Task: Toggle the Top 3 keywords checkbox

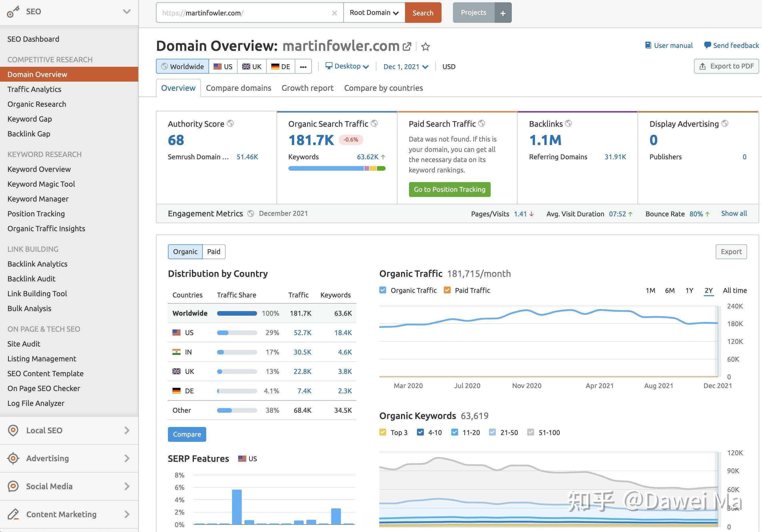Action: (x=383, y=432)
